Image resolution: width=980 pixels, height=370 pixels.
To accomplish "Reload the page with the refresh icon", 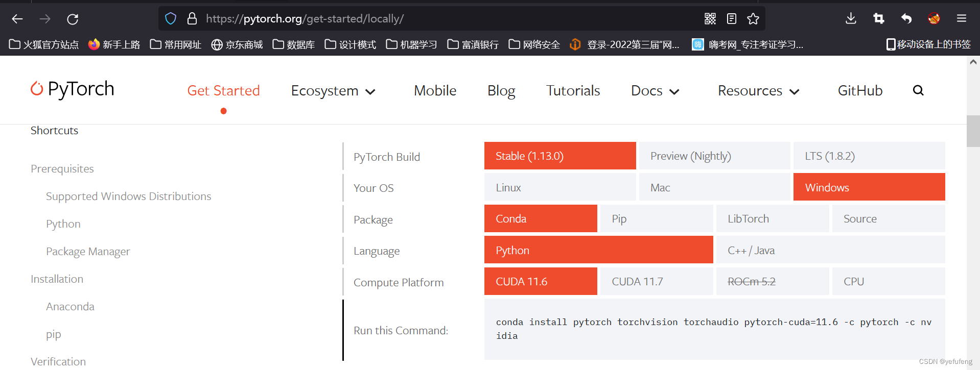I will point(73,19).
